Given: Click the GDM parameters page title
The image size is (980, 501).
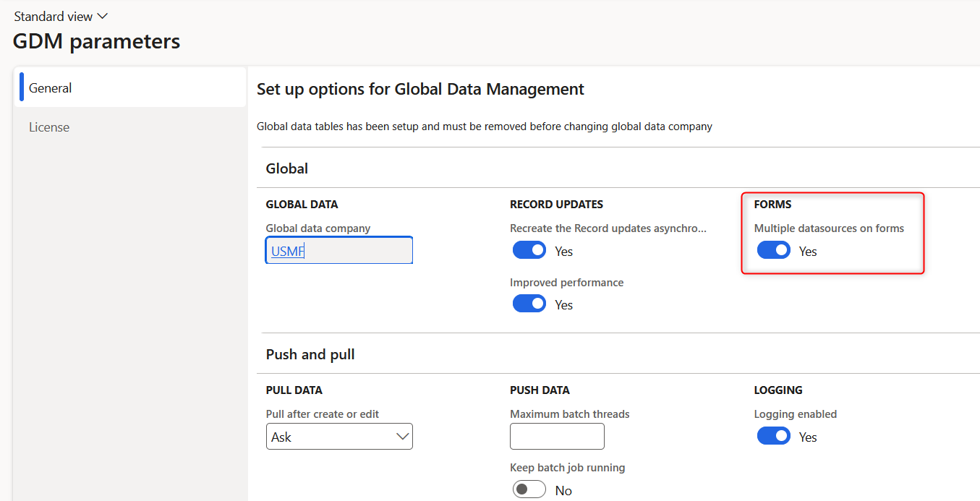Looking at the screenshot, I should click(x=96, y=41).
